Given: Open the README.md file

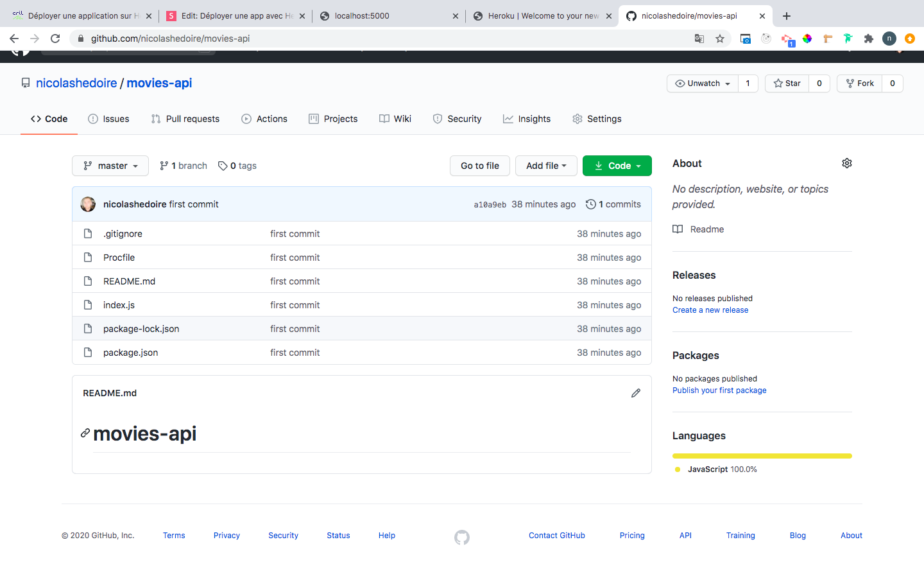Looking at the screenshot, I should pyautogui.click(x=129, y=281).
